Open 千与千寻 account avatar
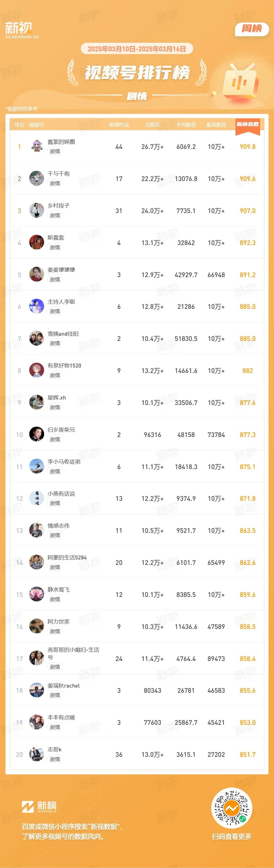The width and height of the screenshot is (274, 868). pyautogui.click(x=37, y=179)
